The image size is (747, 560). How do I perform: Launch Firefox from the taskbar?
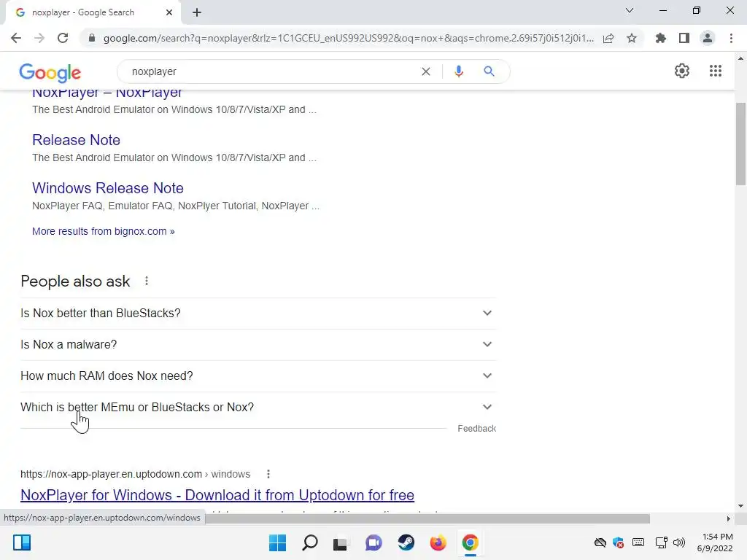(x=438, y=542)
